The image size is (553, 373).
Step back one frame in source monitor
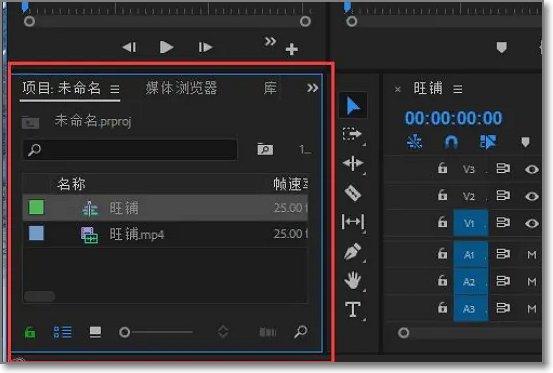(129, 47)
